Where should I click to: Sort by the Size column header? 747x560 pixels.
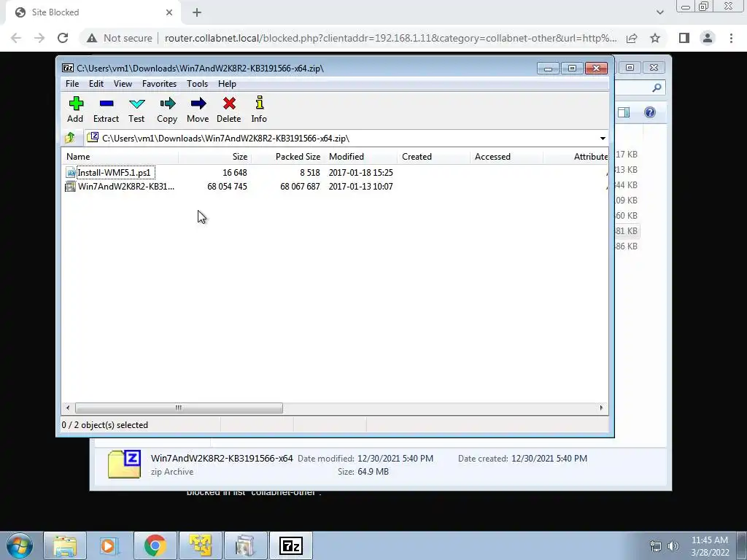(x=215, y=157)
